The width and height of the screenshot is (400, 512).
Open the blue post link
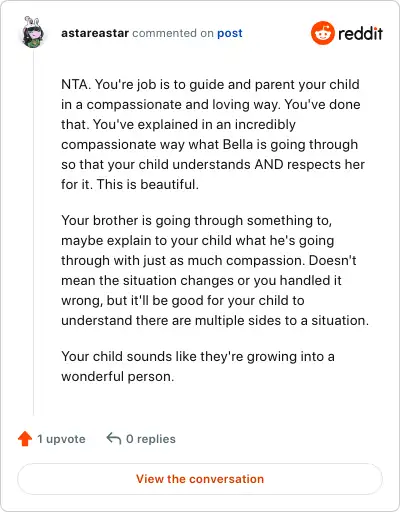pos(230,33)
